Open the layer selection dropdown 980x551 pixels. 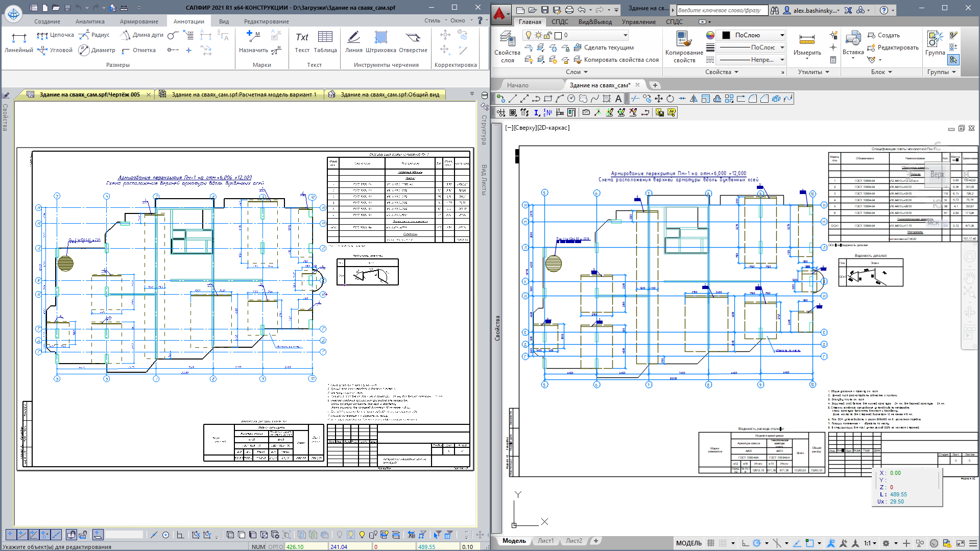(x=625, y=35)
